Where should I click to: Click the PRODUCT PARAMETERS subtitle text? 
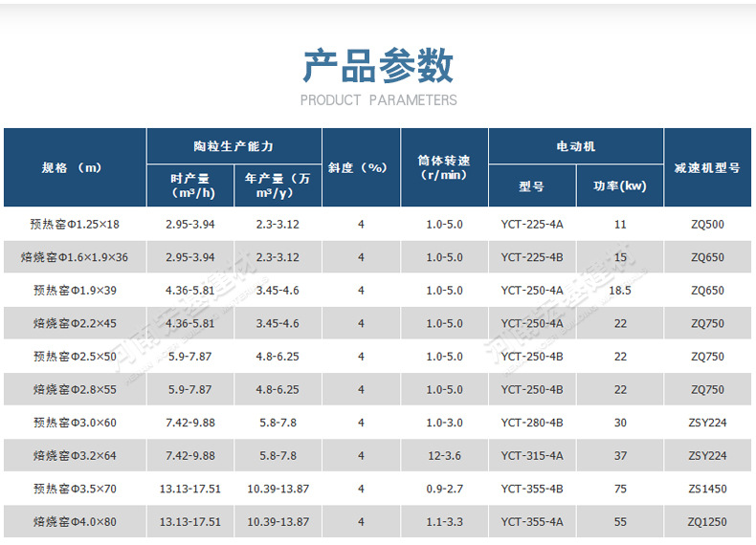click(x=378, y=100)
